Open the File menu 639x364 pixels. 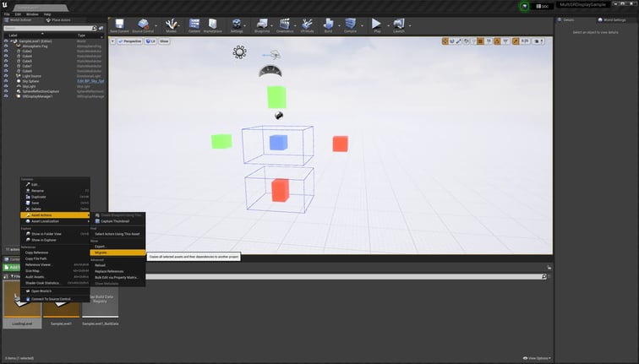click(7, 14)
